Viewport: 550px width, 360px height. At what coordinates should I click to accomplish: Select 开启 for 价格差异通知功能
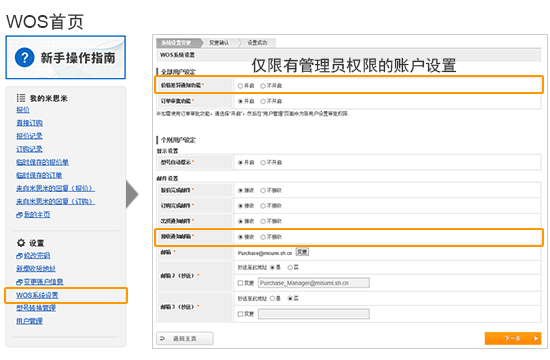240,86
